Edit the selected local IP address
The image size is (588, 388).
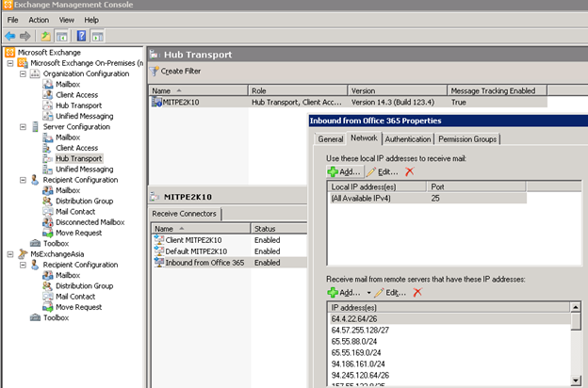[x=383, y=171]
